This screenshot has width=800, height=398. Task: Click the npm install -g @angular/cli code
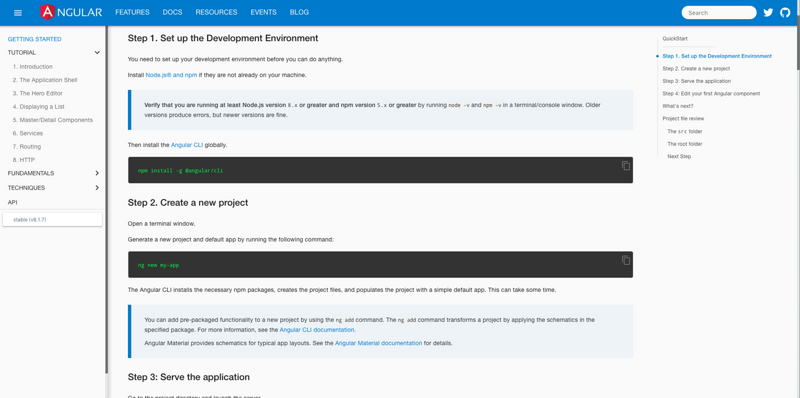tap(180, 170)
